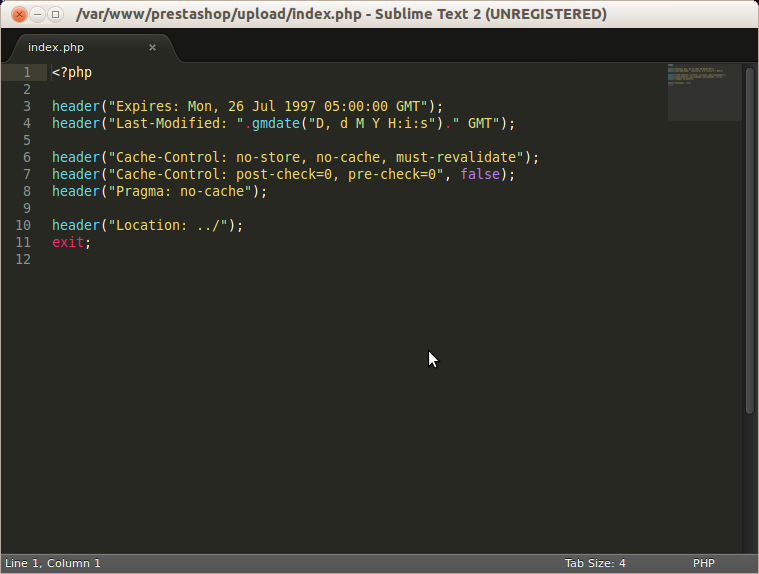Place cursor in the <?php opening tag

pos(72,73)
